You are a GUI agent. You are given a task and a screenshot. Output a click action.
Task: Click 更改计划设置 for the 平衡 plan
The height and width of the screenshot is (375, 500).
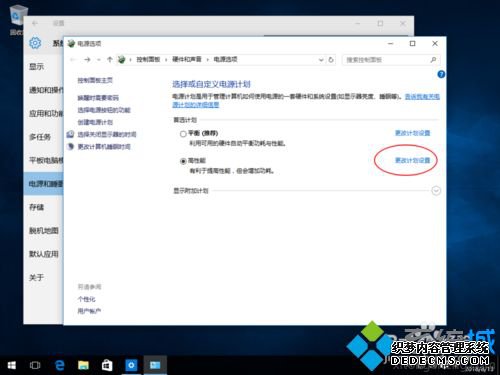pos(412,133)
